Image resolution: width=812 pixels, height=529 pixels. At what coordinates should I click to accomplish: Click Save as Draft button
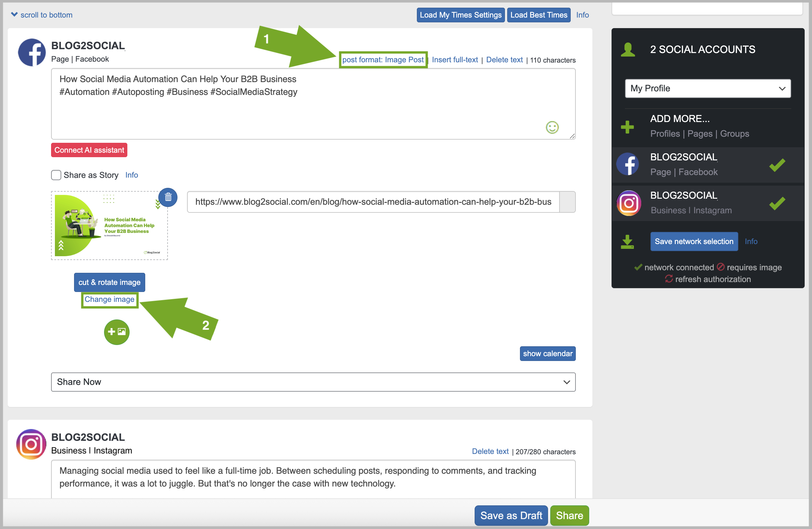[511, 515]
